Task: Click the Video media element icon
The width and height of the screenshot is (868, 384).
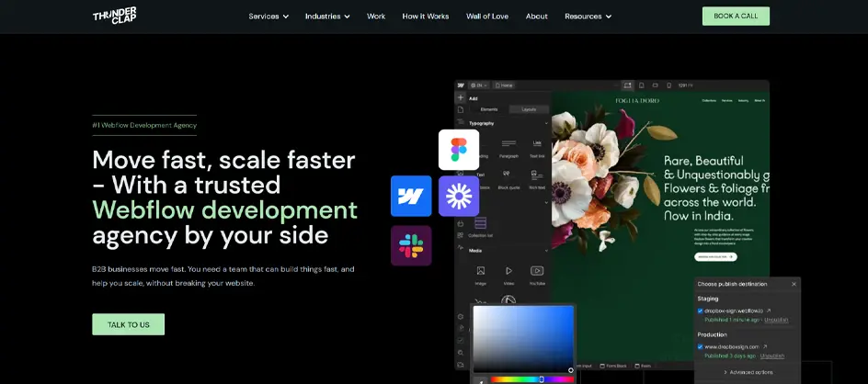Action: [508, 271]
